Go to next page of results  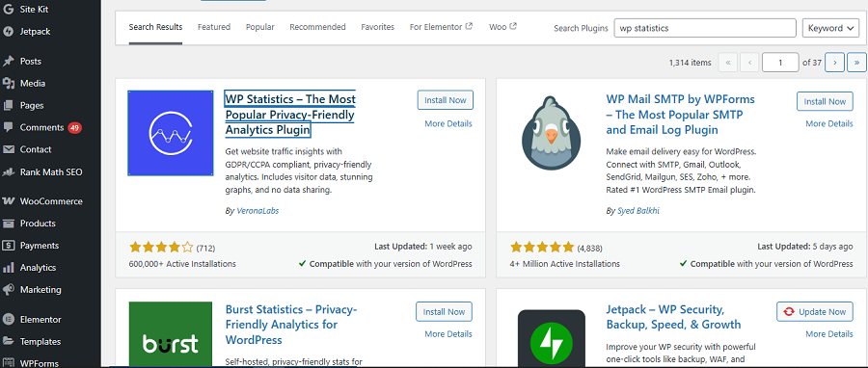click(x=834, y=63)
